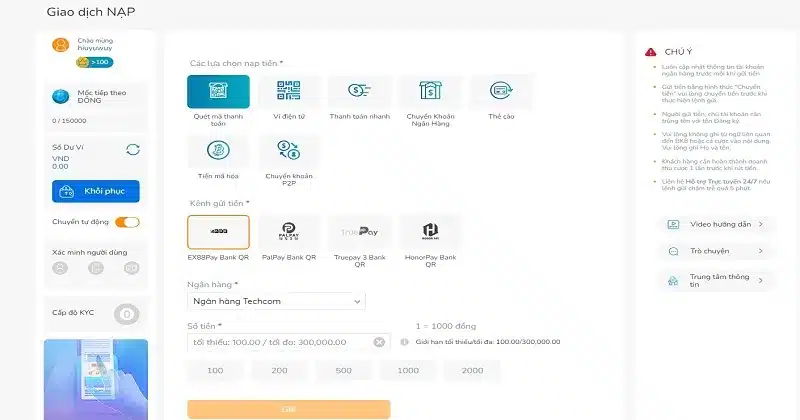Click second user verification icon
The width and height of the screenshot is (800, 420).
96,268
